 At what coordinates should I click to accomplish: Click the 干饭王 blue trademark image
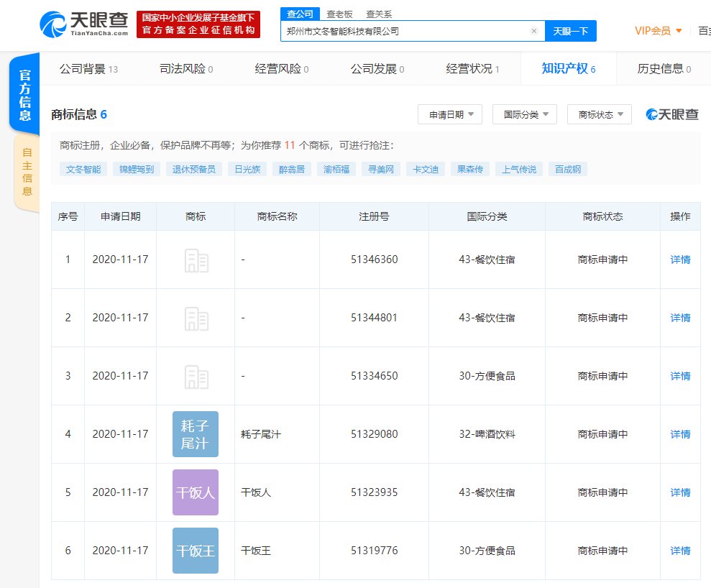(x=195, y=551)
